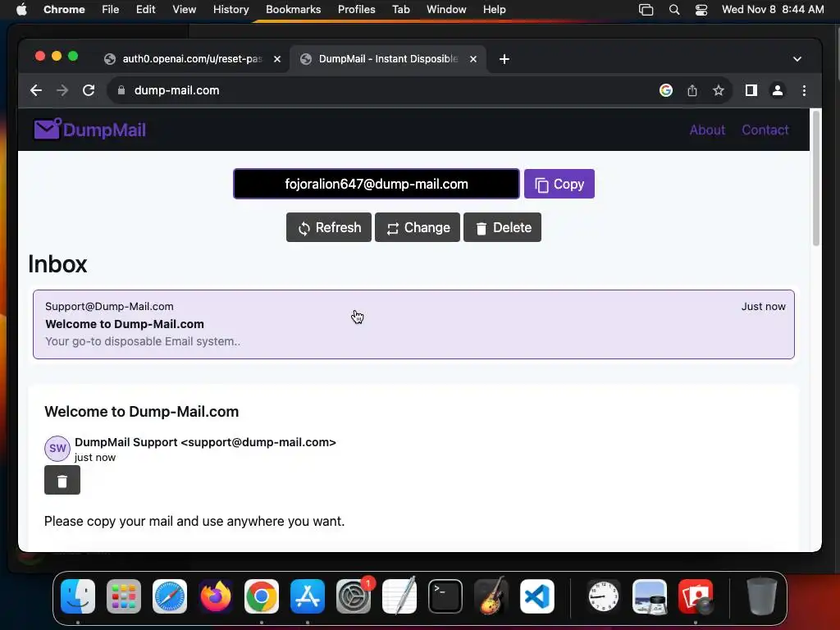Click the Google icon in the address bar

pos(666,90)
